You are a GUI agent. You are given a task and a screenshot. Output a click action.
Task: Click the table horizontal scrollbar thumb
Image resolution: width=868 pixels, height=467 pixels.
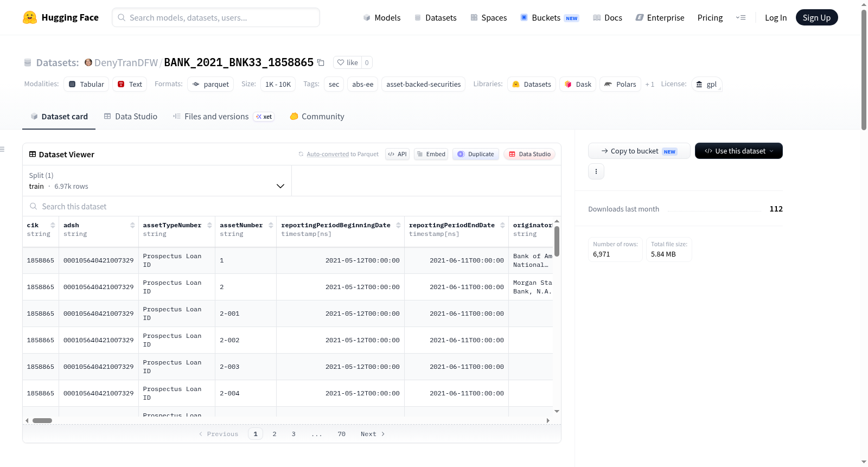[x=42, y=420]
